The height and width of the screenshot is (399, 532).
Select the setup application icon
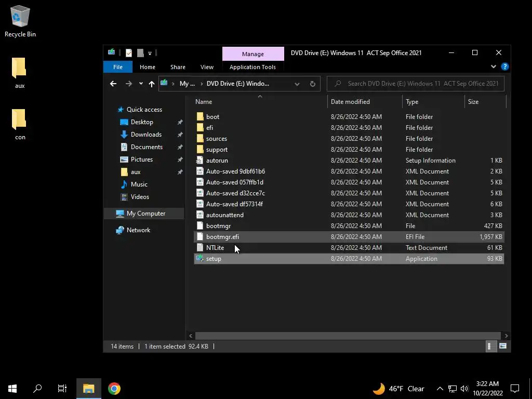point(200,259)
